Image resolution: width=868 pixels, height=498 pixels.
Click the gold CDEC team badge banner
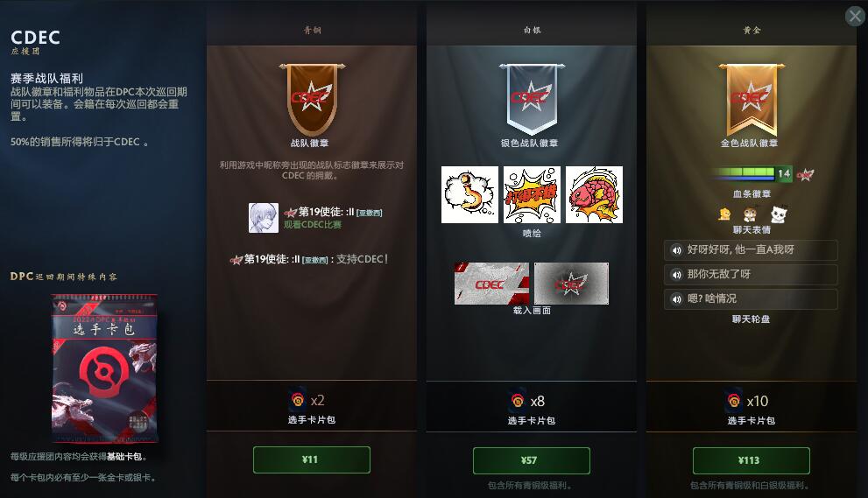point(752,99)
